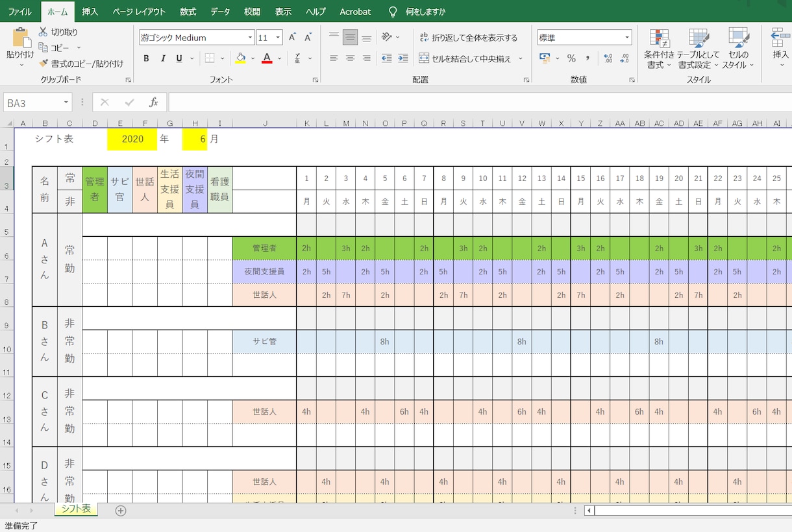Select the シフト表 sheet tab
The height and width of the screenshot is (532, 792).
(x=76, y=509)
